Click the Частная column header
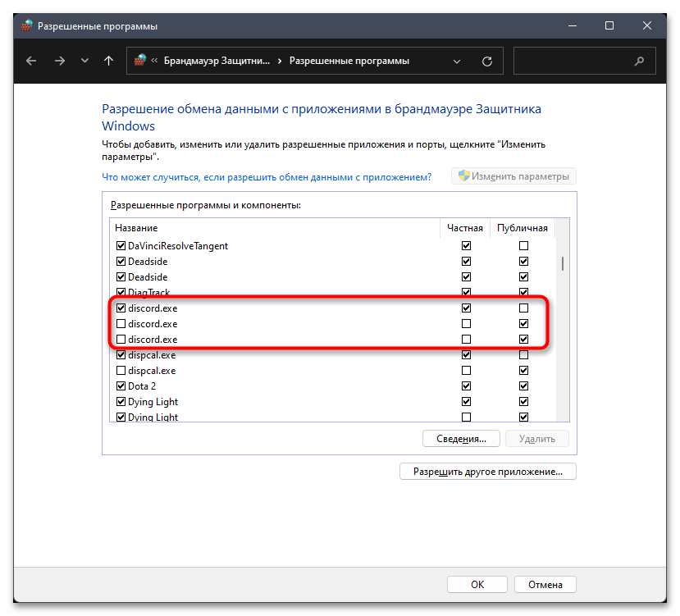The width and height of the screenshot is (680, 616). [465, 228]
